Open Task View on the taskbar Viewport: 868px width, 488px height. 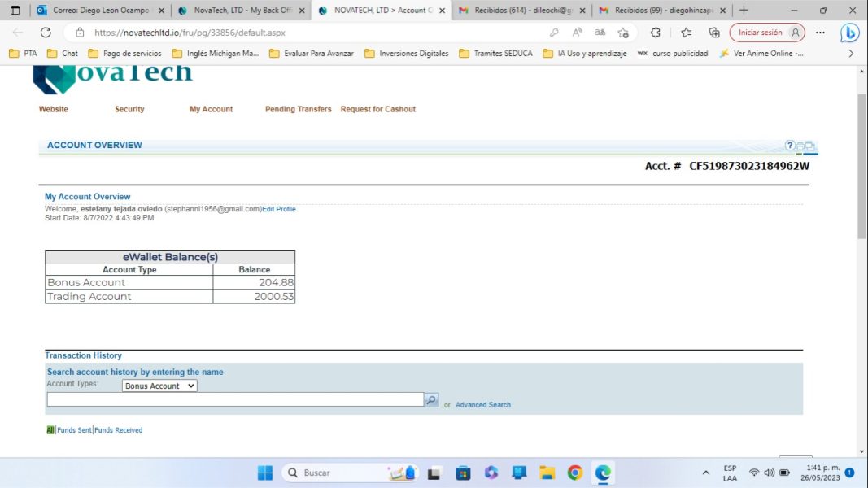tap(434, 473)
